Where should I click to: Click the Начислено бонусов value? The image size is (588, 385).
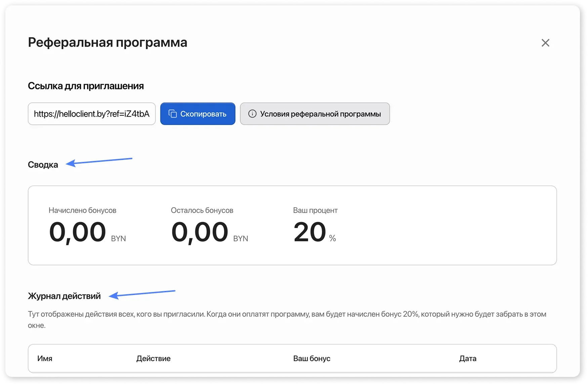(x=77, y=231)
